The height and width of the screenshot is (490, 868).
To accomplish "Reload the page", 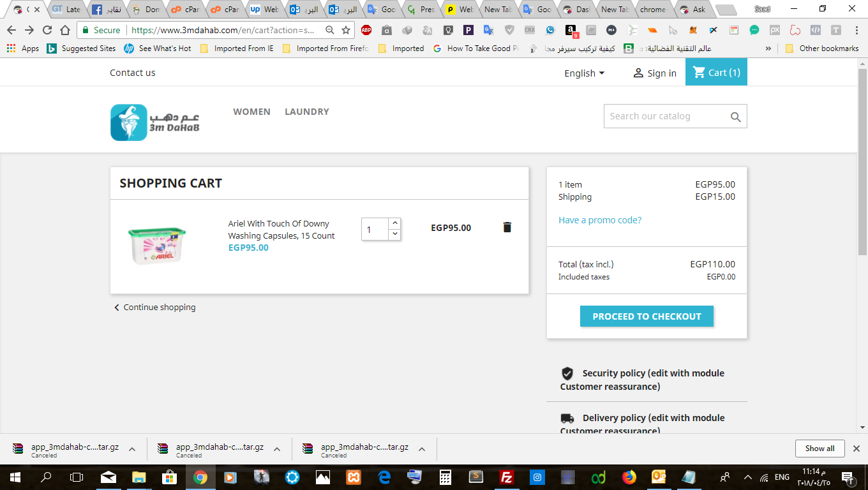I will (x=47, y=30).
